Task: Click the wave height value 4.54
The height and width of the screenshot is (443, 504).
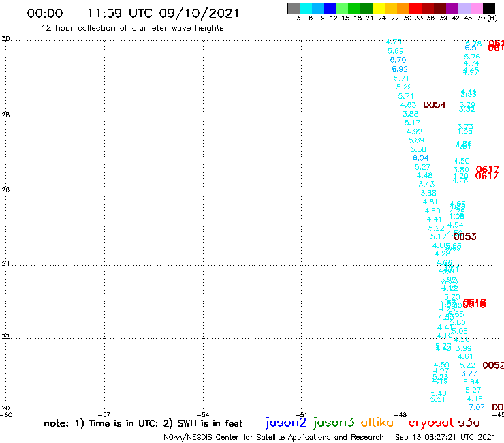Action: [x=456, y=225]
